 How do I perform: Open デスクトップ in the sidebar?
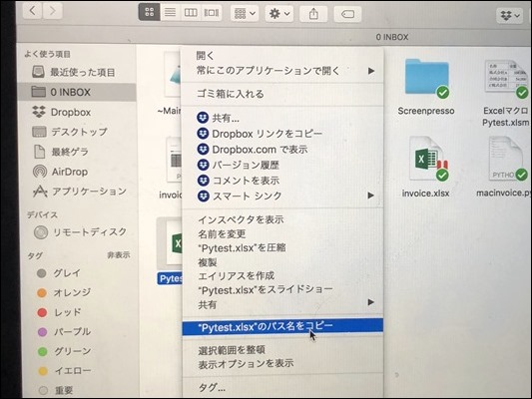pyautogui.click(x=70, y=132)
